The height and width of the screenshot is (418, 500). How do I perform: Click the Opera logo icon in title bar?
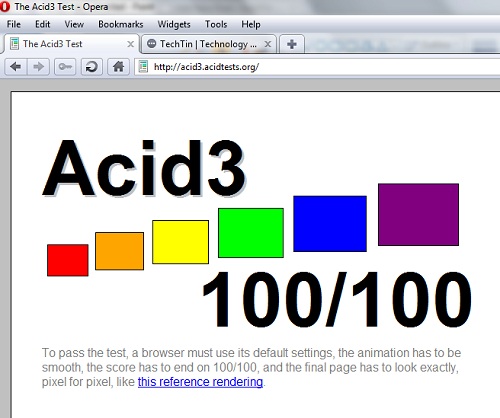(5, 7)
